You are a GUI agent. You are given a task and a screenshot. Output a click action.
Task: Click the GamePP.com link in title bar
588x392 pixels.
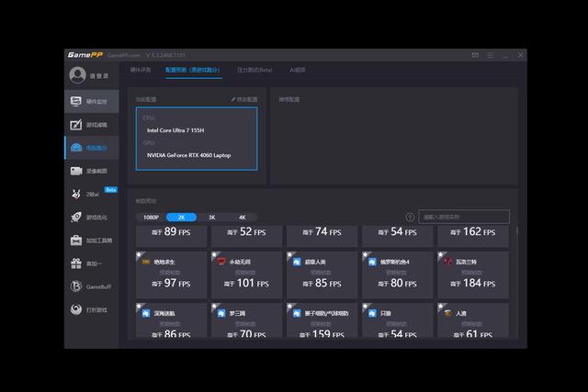[x=123, y=55]
